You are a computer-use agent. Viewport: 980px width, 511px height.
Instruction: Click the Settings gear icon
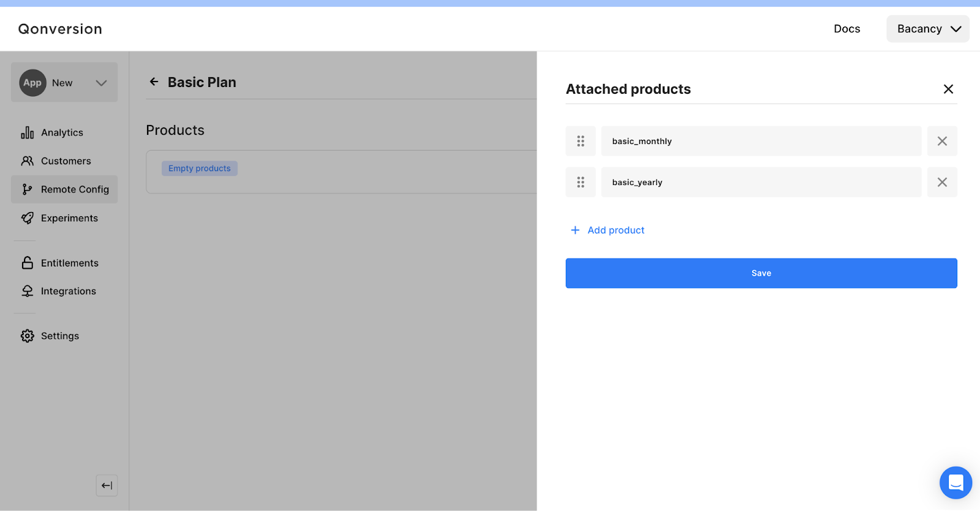(x=27, y=336)
